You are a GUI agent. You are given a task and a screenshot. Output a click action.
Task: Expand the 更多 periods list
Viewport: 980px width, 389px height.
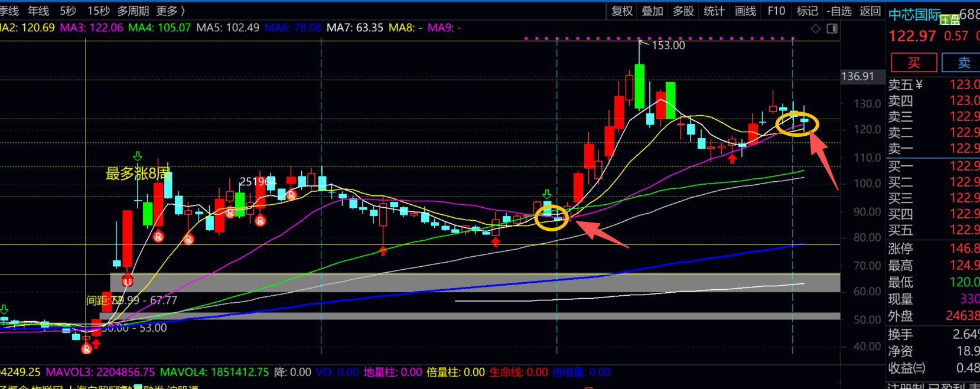coord(170,11)
